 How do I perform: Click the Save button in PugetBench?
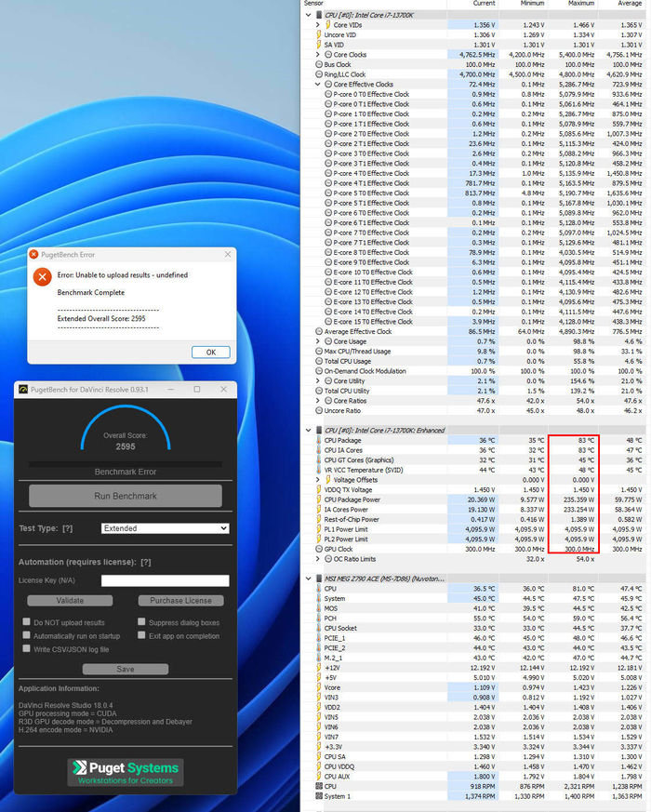click(x=126, y=669)
